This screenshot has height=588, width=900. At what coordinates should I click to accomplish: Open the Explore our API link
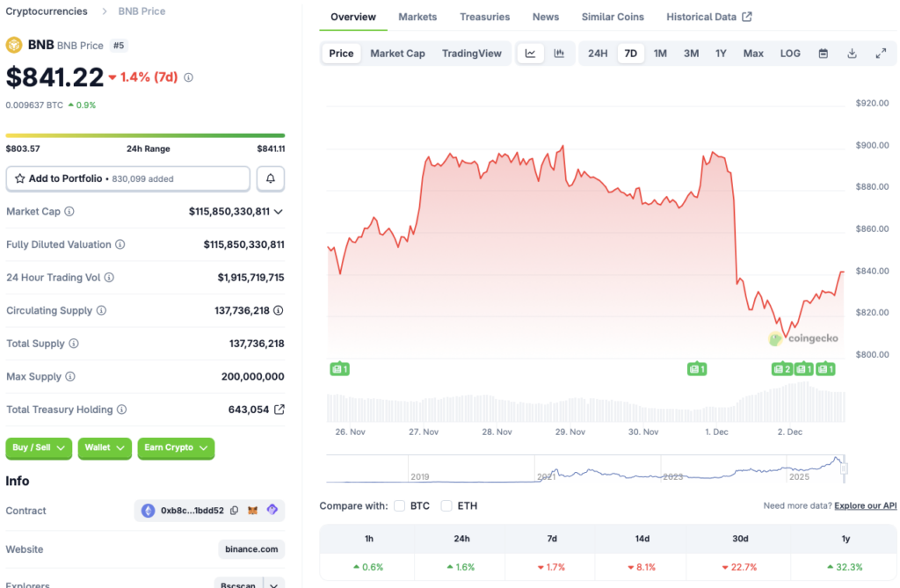point(865,505)
